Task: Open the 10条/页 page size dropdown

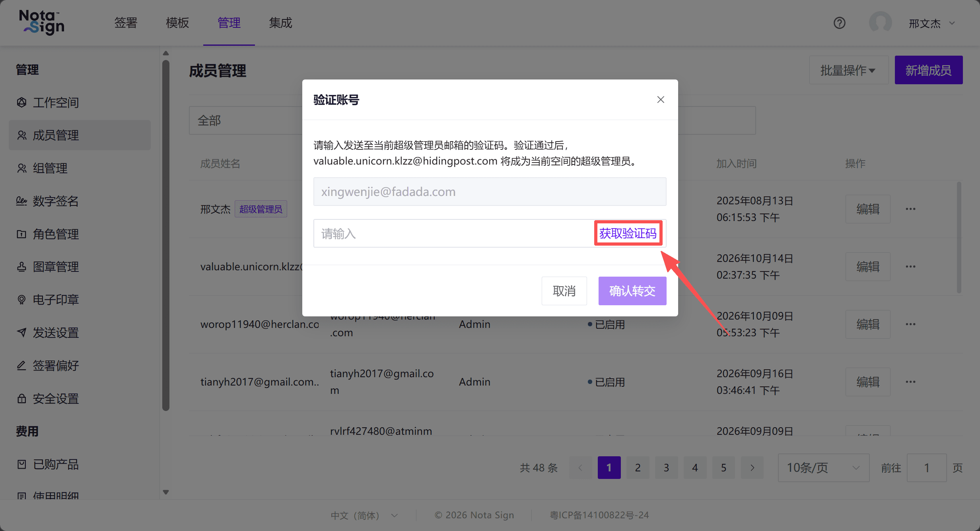Action: tap(823, 468)
